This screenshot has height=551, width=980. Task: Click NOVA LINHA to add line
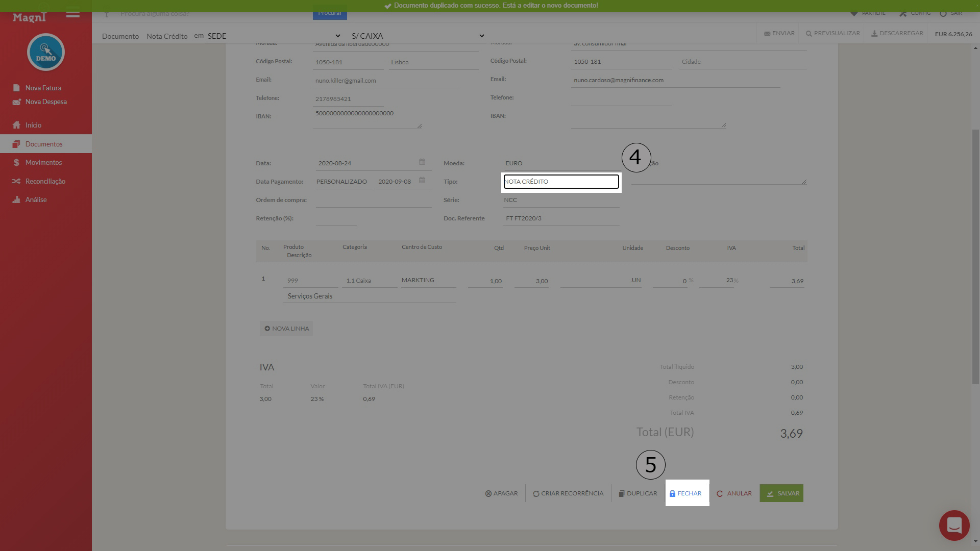286,329
